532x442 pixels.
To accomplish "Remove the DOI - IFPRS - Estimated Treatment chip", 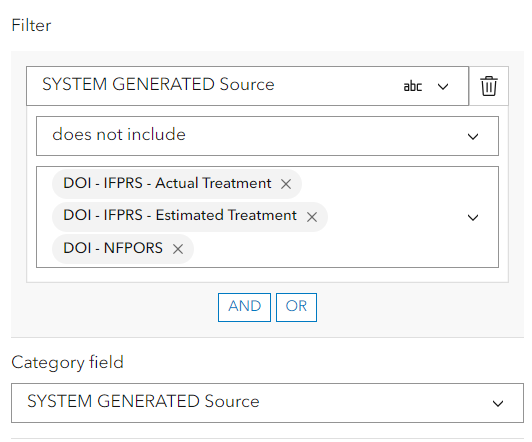I will tap(312, 217).
